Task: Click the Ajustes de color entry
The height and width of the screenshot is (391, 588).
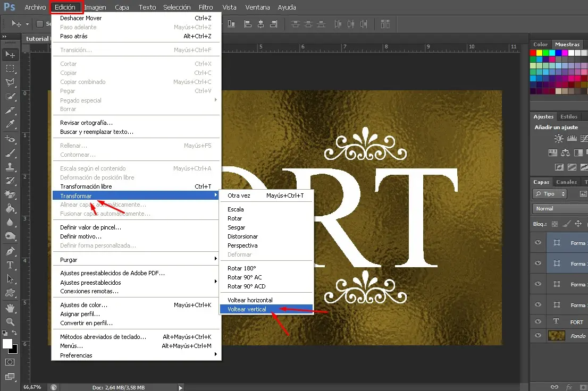Action: click(136, 305)
